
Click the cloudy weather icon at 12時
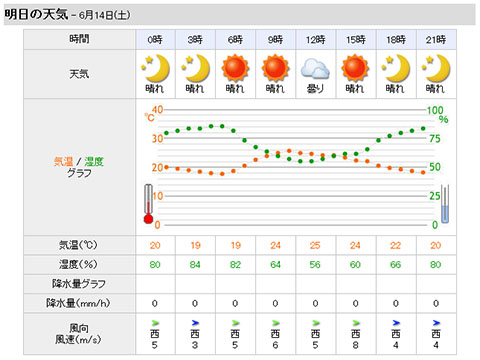pos(315,69)
